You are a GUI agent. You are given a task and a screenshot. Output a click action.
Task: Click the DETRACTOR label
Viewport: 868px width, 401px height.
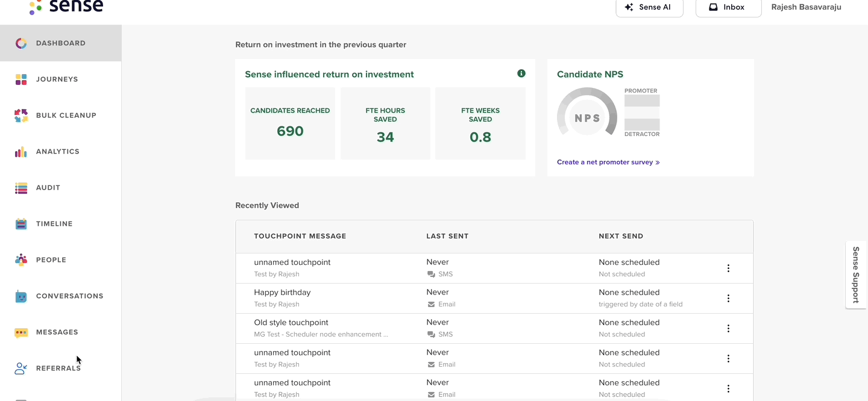642,134
